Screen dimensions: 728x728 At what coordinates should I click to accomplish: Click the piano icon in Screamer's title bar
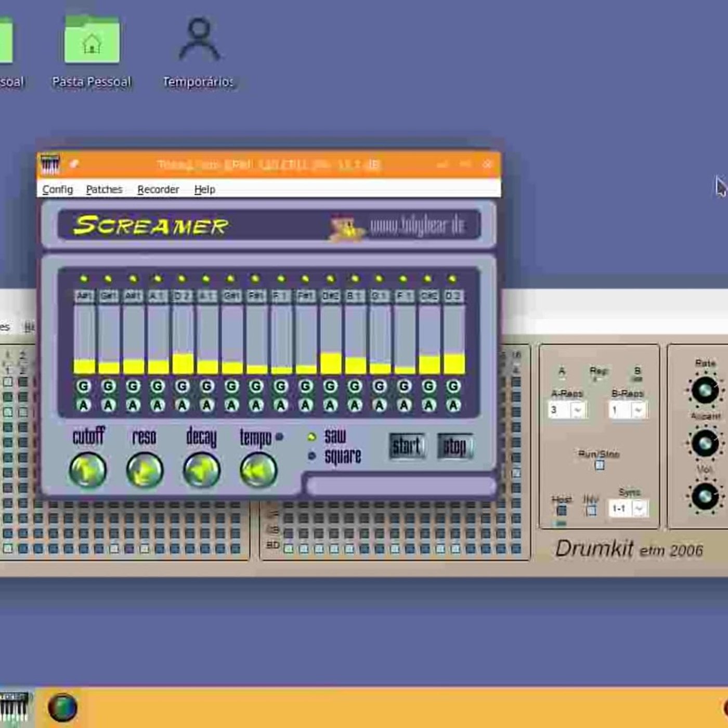point(50,164)
